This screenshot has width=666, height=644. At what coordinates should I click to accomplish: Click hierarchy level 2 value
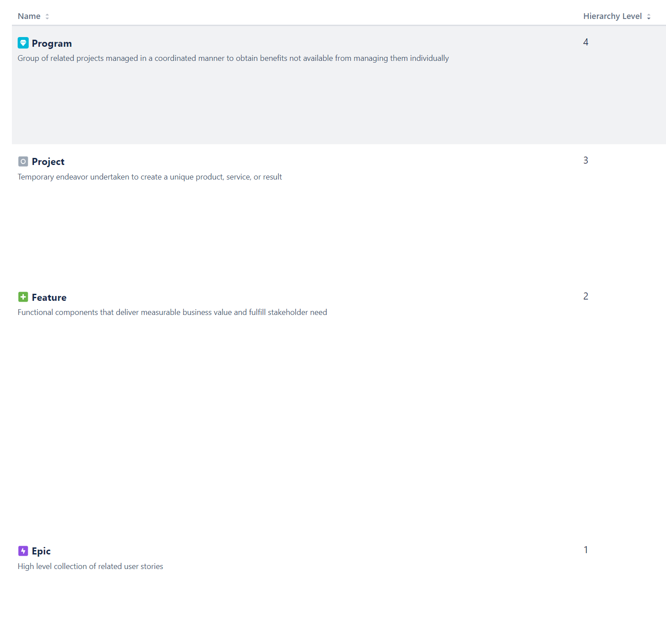click(x=586, y=296)
